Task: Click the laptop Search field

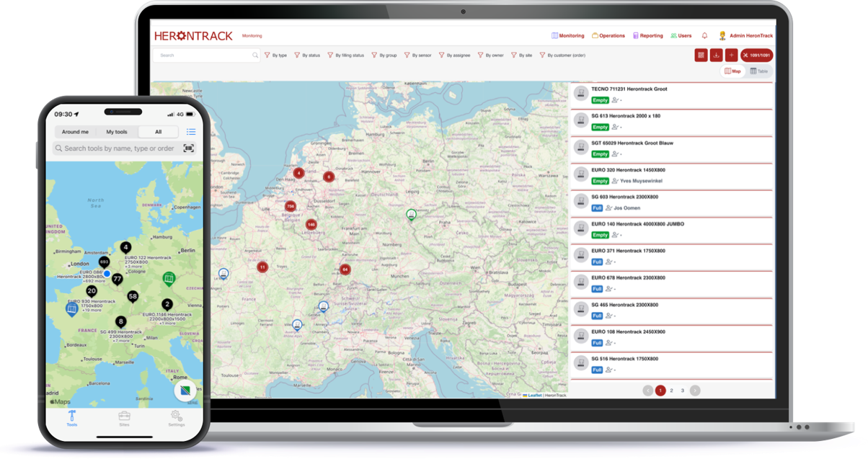Action: [206, 55]
